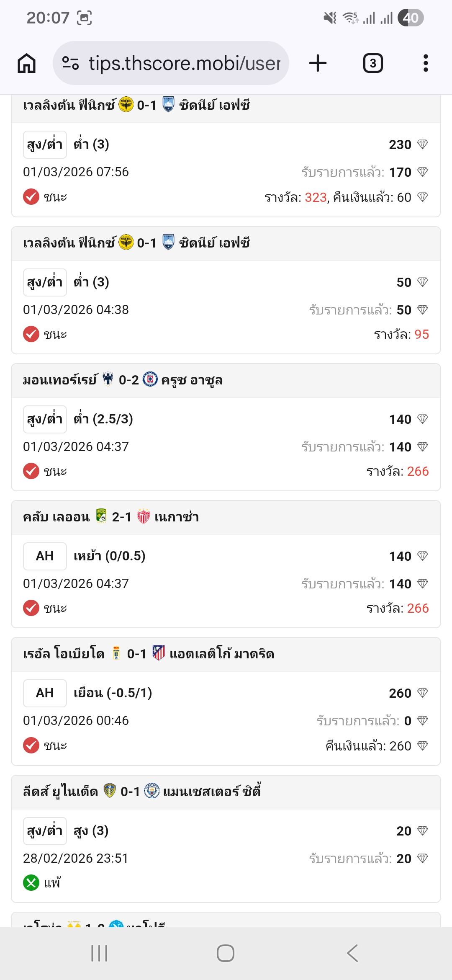Open a new tab with plus icon
Image resolution: width=452 pixels, height=980 pixels.
pyautogui.click(x=318, y=63)
